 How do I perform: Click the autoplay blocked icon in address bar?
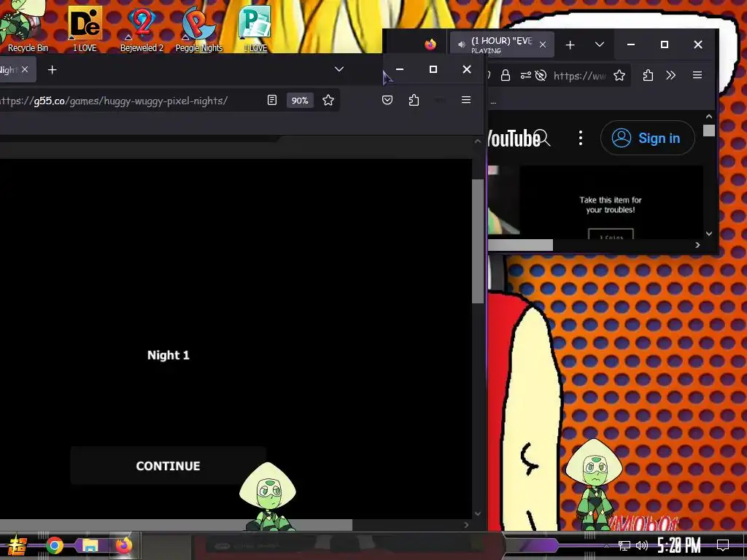541,75
